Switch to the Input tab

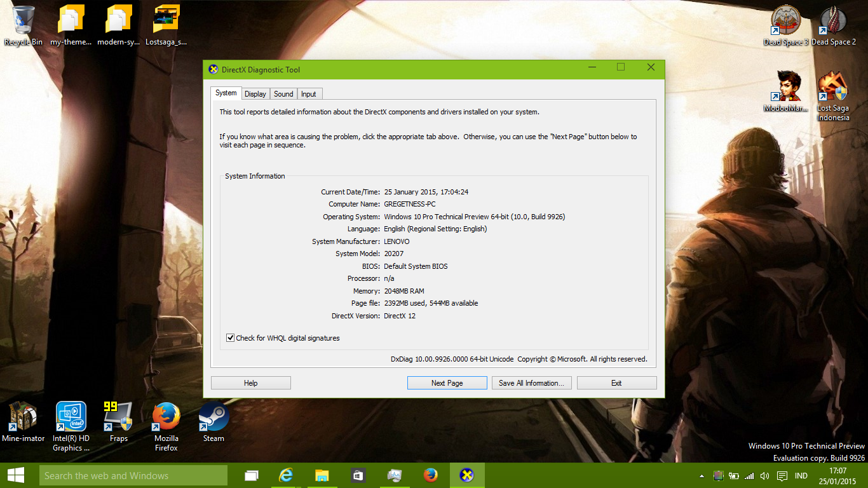pos(309,94)
